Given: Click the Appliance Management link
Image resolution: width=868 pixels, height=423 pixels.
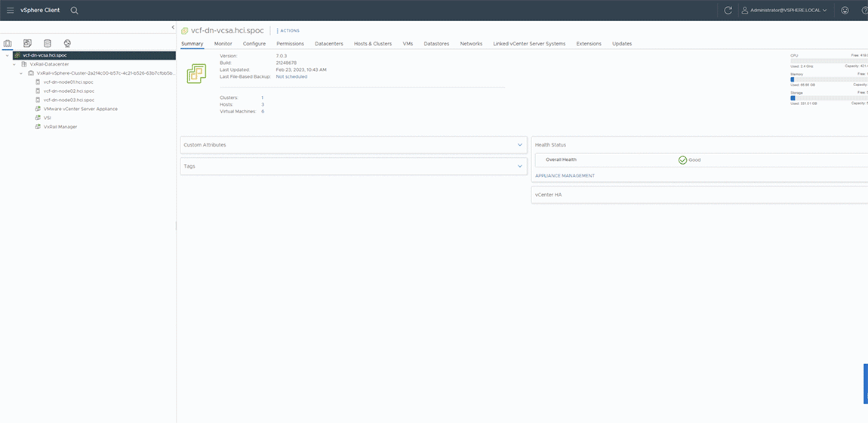Looking at the screenshot, I should click(565, 175).
